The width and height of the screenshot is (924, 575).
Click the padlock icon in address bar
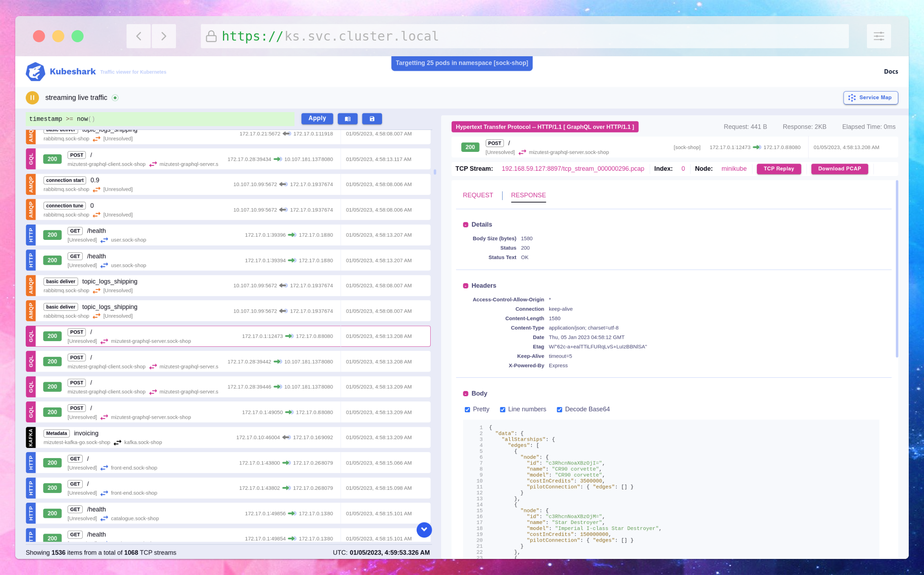coord(211,37)
